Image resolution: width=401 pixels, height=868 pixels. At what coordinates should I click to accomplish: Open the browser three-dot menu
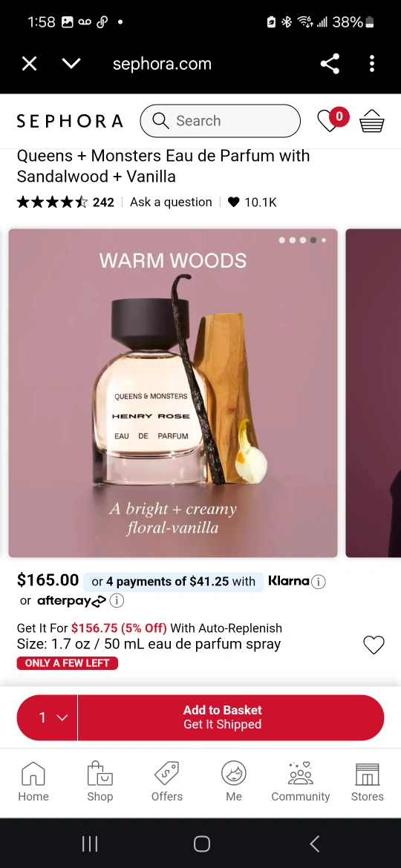point(371,64)
